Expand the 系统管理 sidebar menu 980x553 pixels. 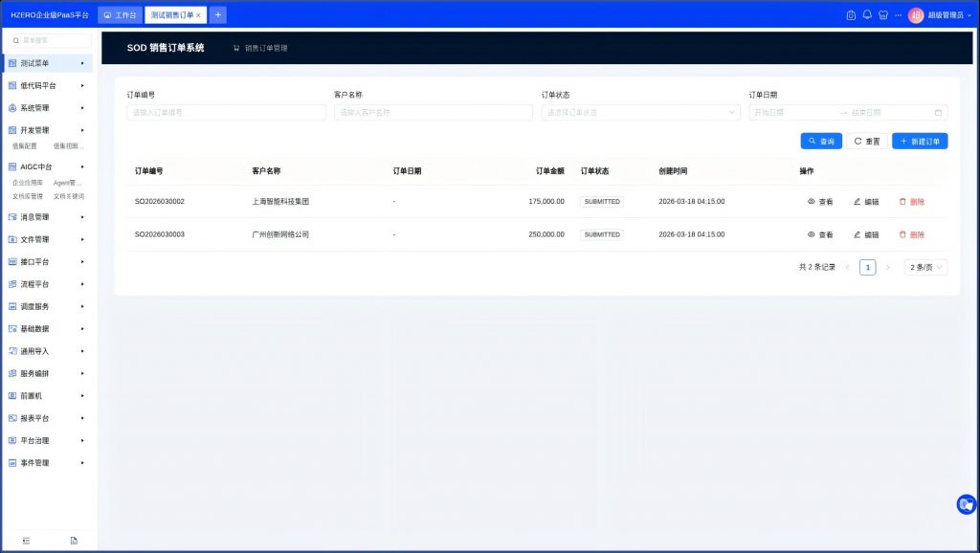(48, 108)
